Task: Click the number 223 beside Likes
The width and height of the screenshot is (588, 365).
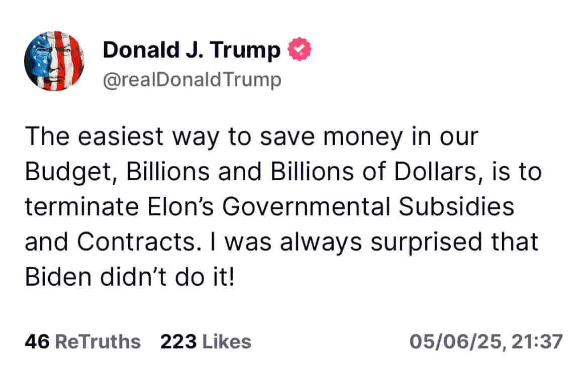Action: (x=178, y=341)
